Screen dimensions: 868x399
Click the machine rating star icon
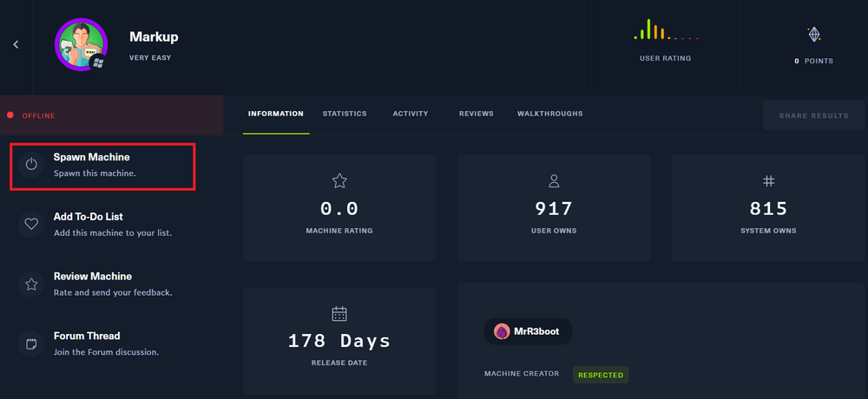pos(339,180)
